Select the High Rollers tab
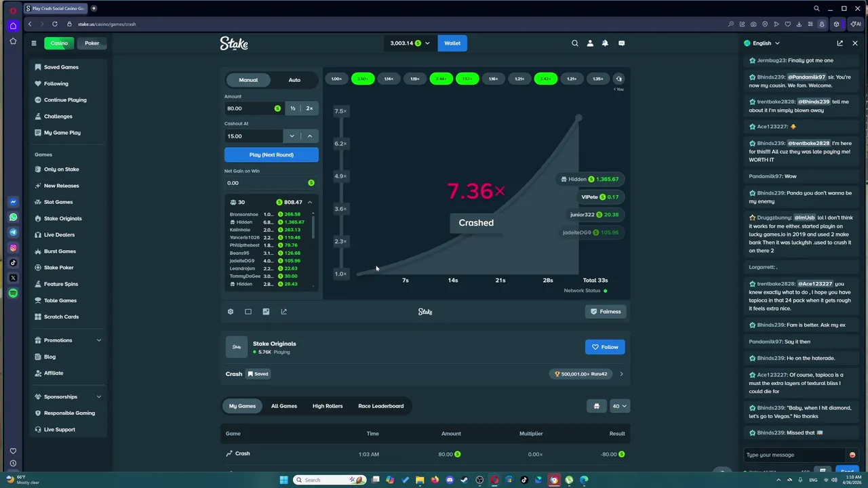 point(328,406)
